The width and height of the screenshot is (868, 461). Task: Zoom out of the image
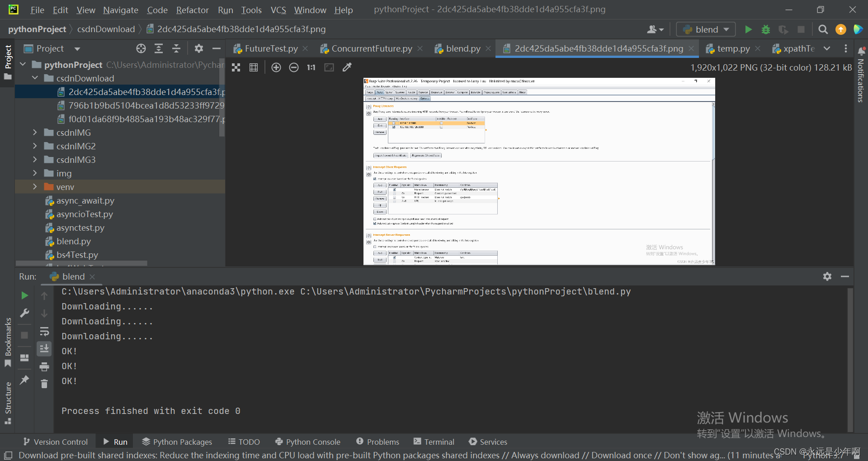(x=294, y=67)
